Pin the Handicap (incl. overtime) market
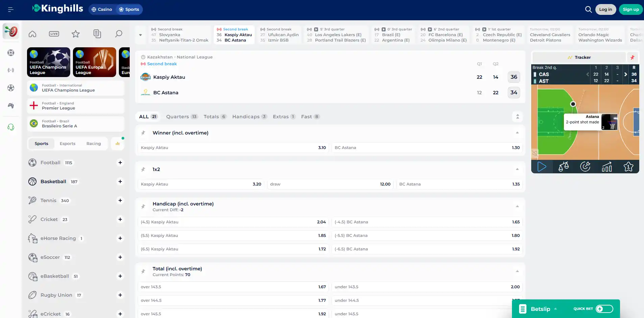The height and width of the screenshot is (318, 644). [143, 206]
